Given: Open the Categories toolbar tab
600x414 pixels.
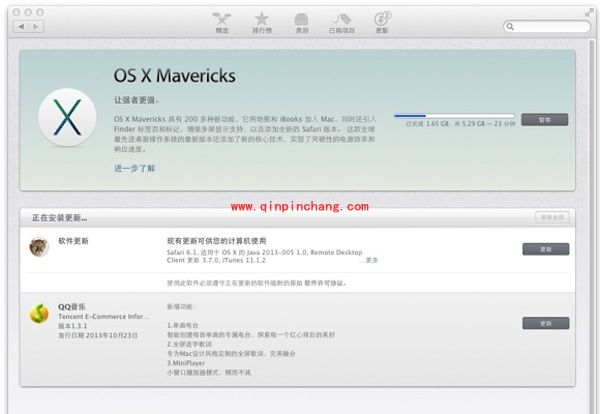Looking at the screenshot, I should [x=302, y=23].
